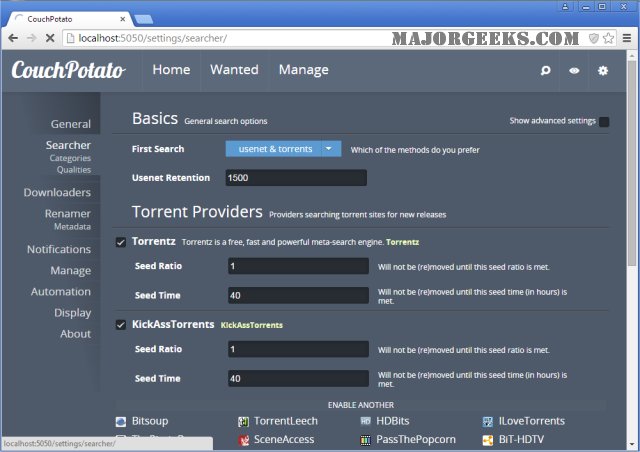
Task: Click KickAssTorrents Seed Ratio field
Action: [298, 349]
